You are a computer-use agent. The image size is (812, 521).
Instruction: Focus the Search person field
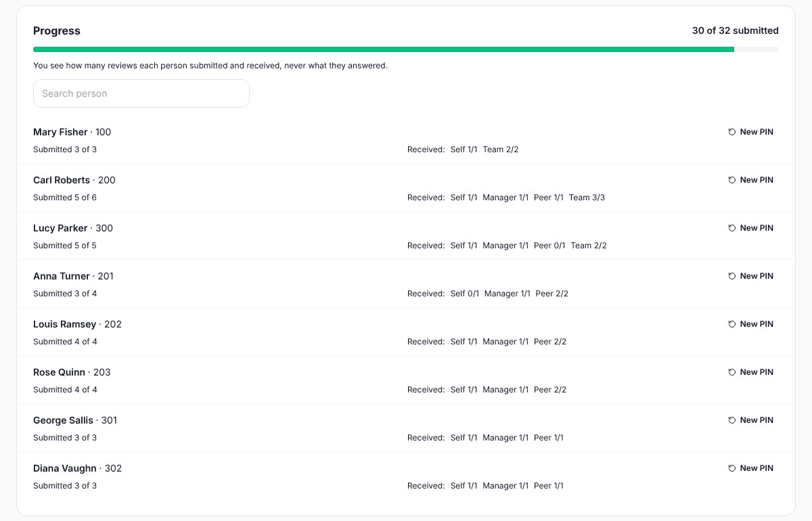141,93
